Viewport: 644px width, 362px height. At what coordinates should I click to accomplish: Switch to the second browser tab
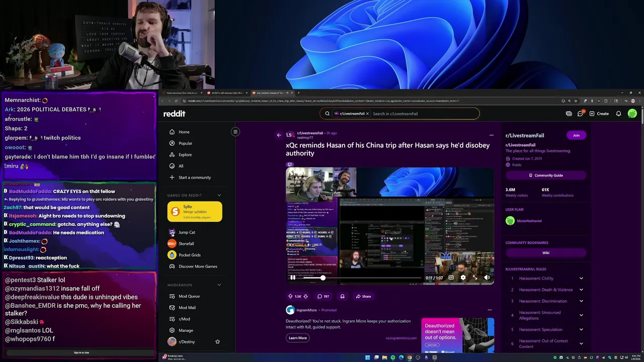(x=227, y=93)
